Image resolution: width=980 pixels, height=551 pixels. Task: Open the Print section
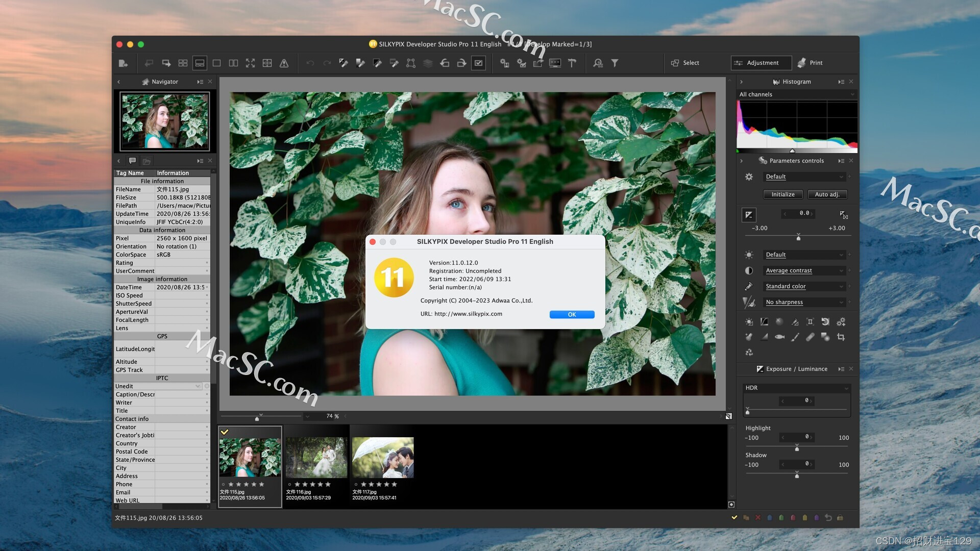coord(811,63)
